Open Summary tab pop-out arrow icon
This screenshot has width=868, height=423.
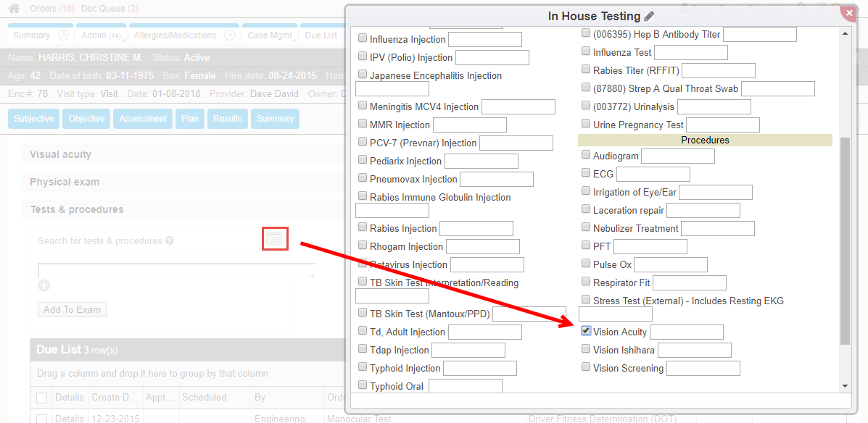[63, 35]
